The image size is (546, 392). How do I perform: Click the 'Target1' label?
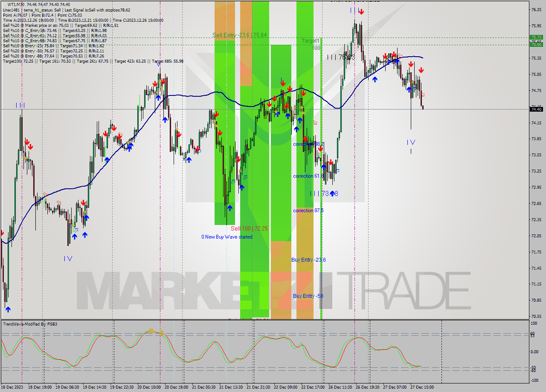click(x=311, y=40)
